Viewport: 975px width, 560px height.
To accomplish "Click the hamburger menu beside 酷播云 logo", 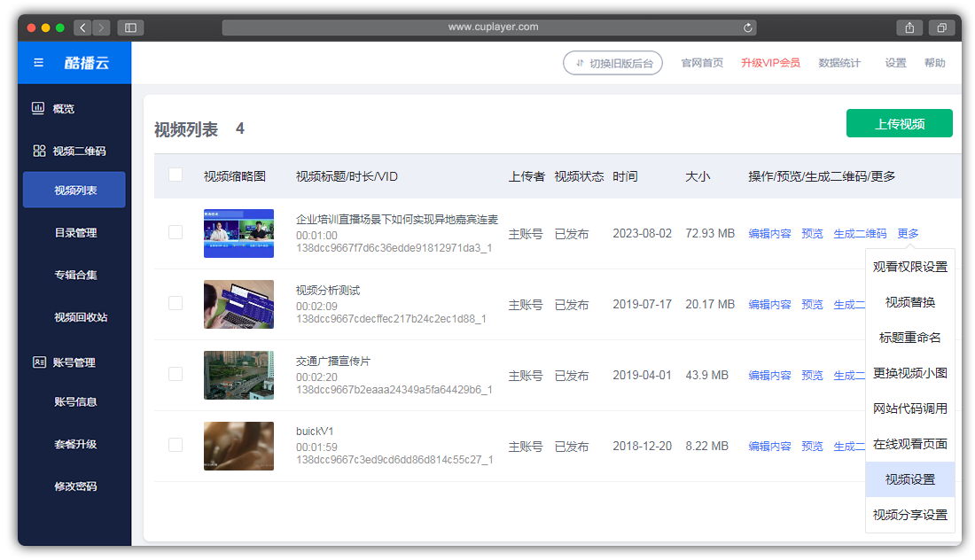I will [x=37, y=62].
